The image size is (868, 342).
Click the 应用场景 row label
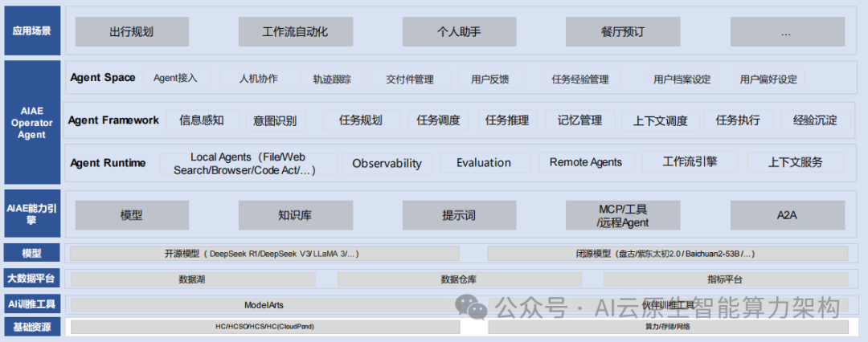coord(32,31)
